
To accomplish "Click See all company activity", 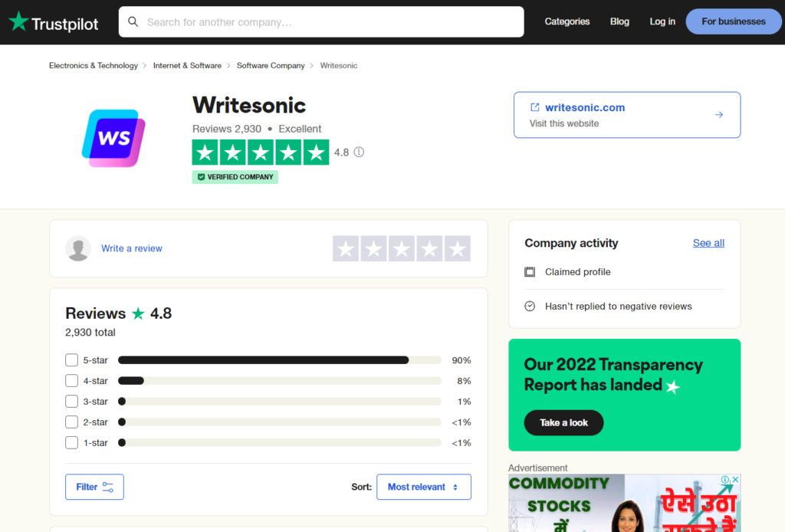I will (x=708, y=243).
